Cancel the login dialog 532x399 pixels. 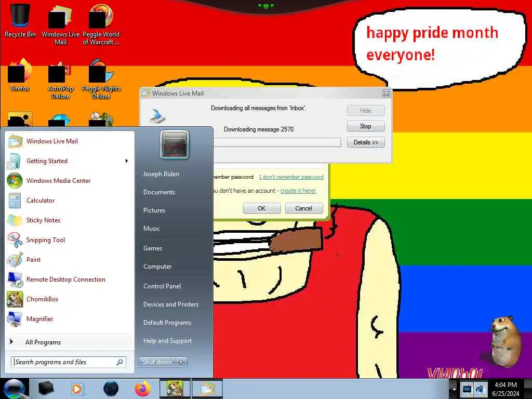coord(303,208)
